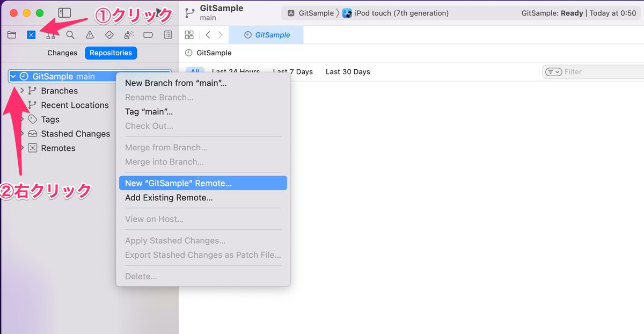Click the iPod touch device icon
644x334 pixels.
347,13
